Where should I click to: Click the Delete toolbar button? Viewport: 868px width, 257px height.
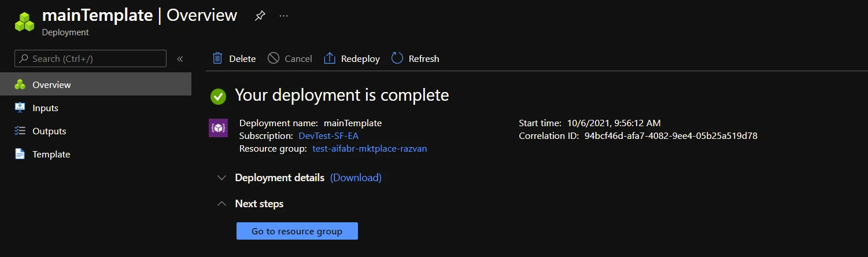(234, 58)
